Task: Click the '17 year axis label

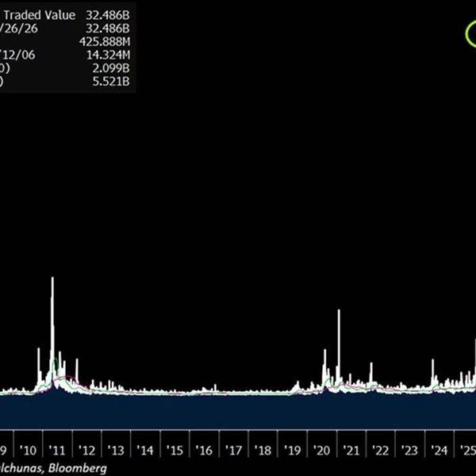Action: coord(234,450)
